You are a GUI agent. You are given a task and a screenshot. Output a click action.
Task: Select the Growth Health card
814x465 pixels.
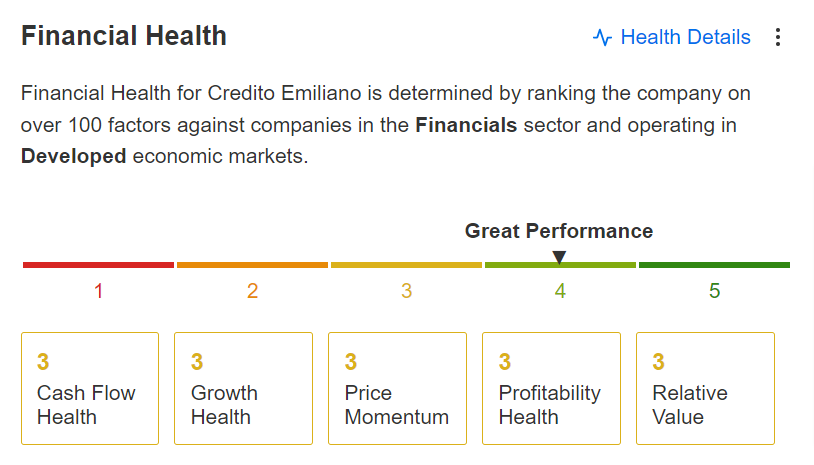tap(243, 388)
